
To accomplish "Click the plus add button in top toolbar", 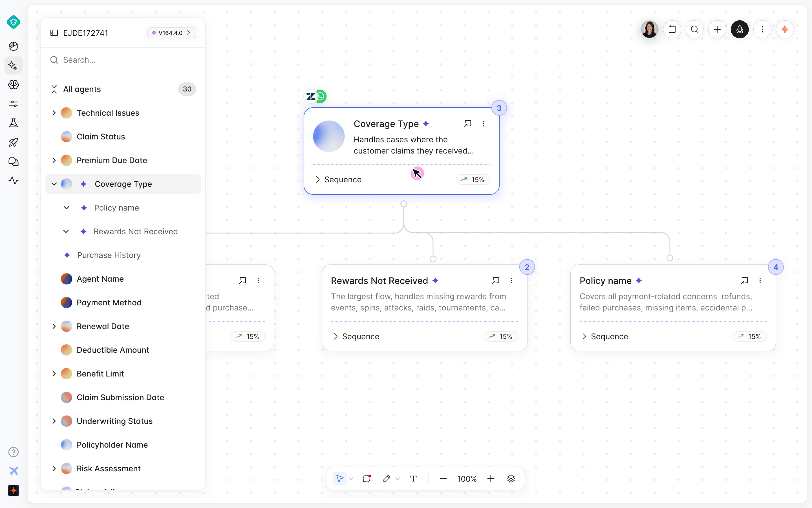I will coord(717,30).
